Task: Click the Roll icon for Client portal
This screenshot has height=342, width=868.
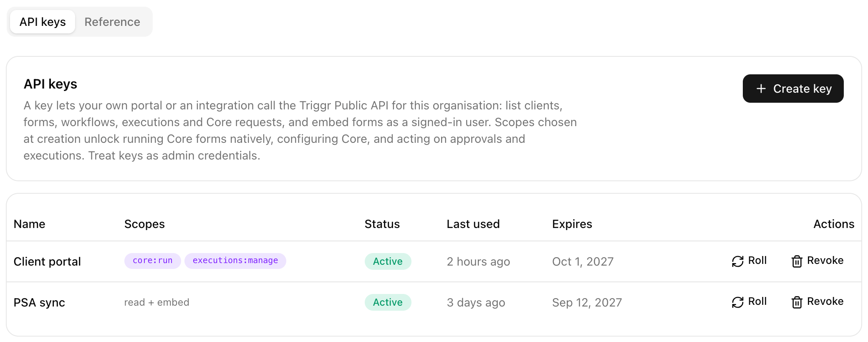Action: coord(738,261)
